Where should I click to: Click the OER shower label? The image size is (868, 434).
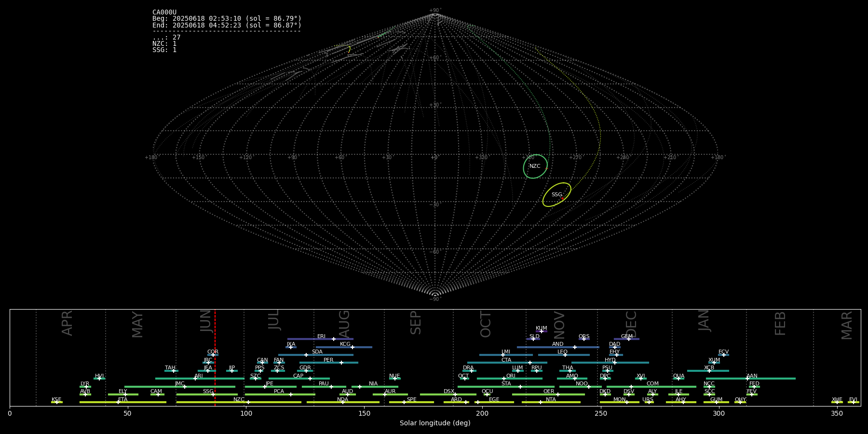(x=549, y=392)
